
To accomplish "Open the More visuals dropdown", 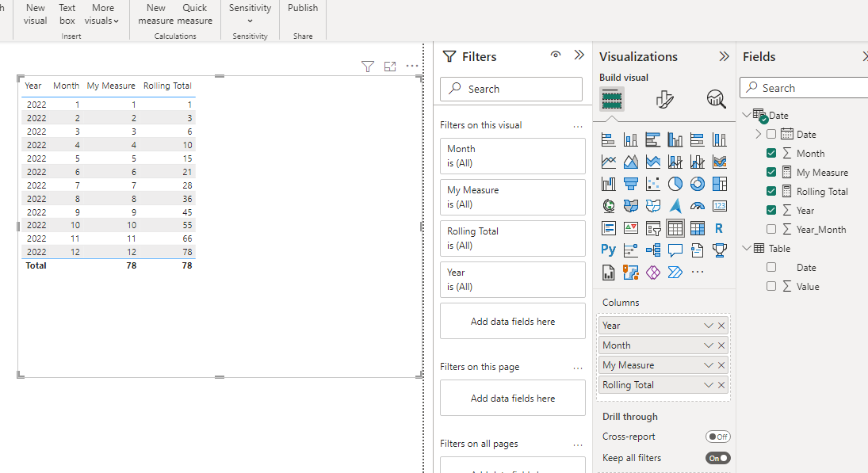I will [101, 14].
